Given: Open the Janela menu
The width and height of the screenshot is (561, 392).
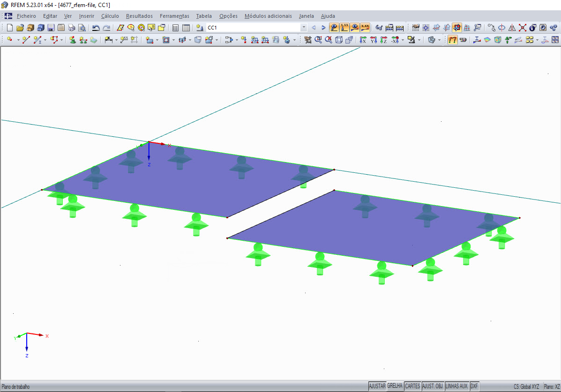Looking at the screenshot, I should [x=306, y=16].
